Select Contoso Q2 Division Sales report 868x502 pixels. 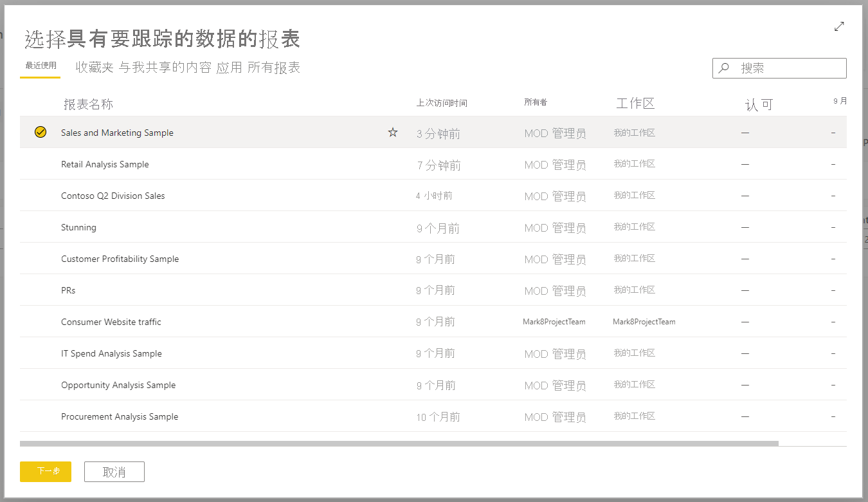click(x=113, y=196)
